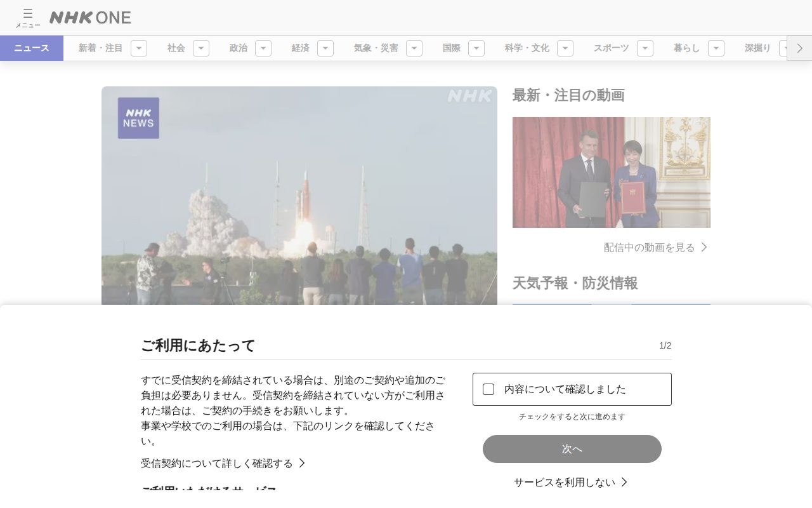The image size is (812, 508).
Task: Expand the 政治 dropdown arrow
Action: [x=263, y=48]
